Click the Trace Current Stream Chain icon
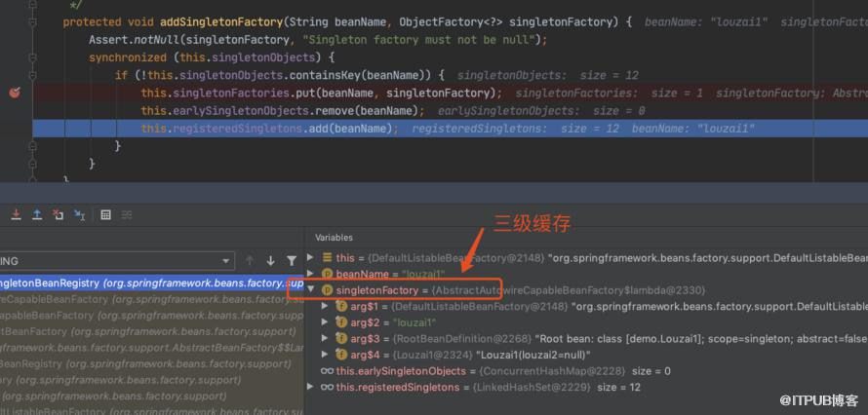 click(x=127, y=215)
